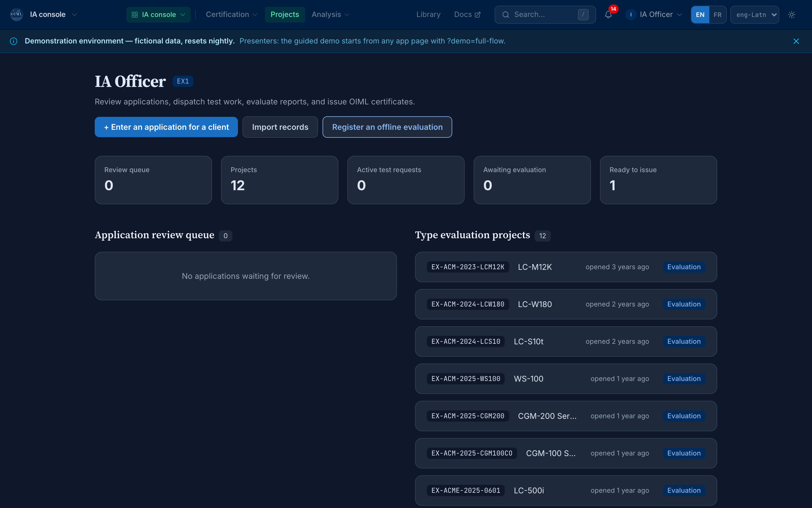Image resolution: width=812 pixels, height=508 pixels.
Task: Click the IA Officer avatar icon
Action: 631,15
